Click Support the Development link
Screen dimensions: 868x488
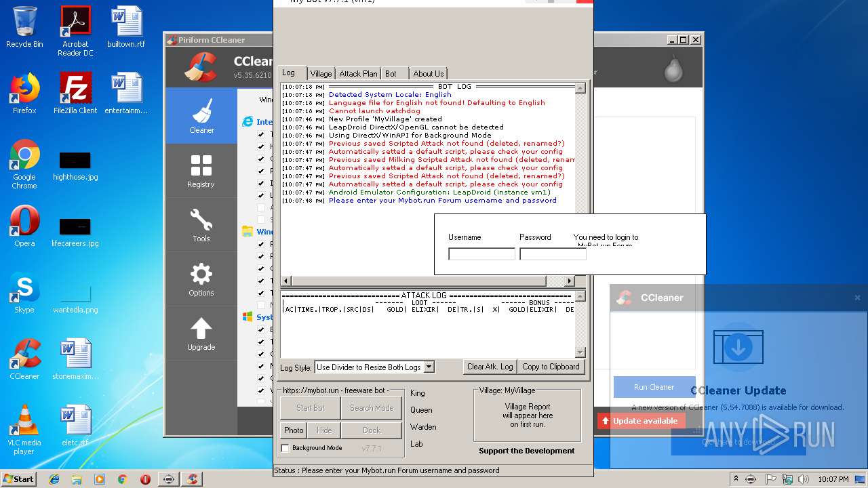tap(527, 451)
